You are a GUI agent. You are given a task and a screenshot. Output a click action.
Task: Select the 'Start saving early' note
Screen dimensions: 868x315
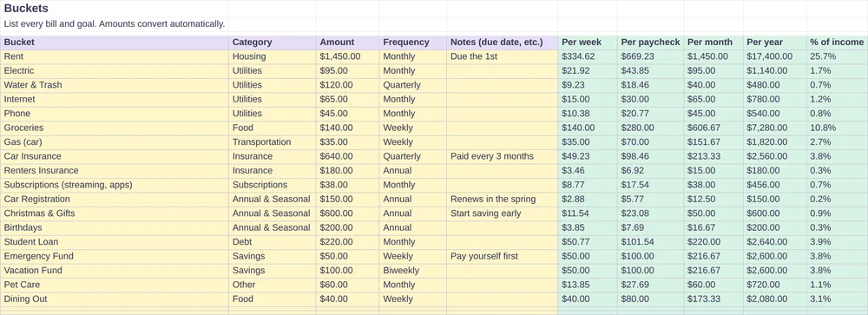502,213
